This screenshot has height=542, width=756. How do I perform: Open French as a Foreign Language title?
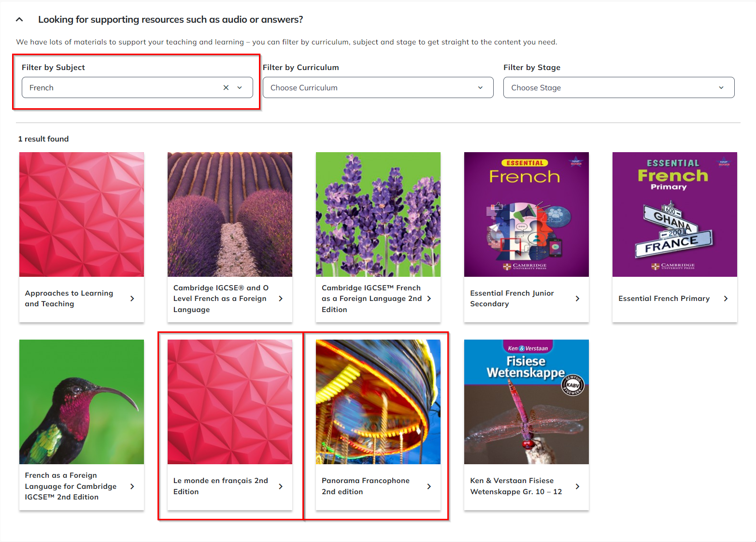click(x=71, y=486)
